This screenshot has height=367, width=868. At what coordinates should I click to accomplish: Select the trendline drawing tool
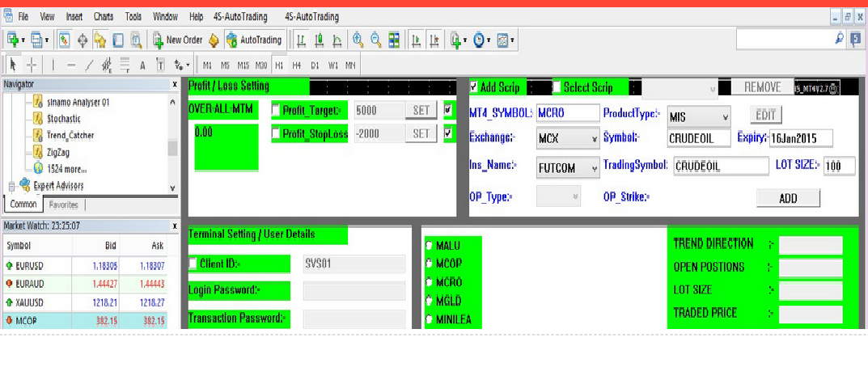click(x=88, y=65)
